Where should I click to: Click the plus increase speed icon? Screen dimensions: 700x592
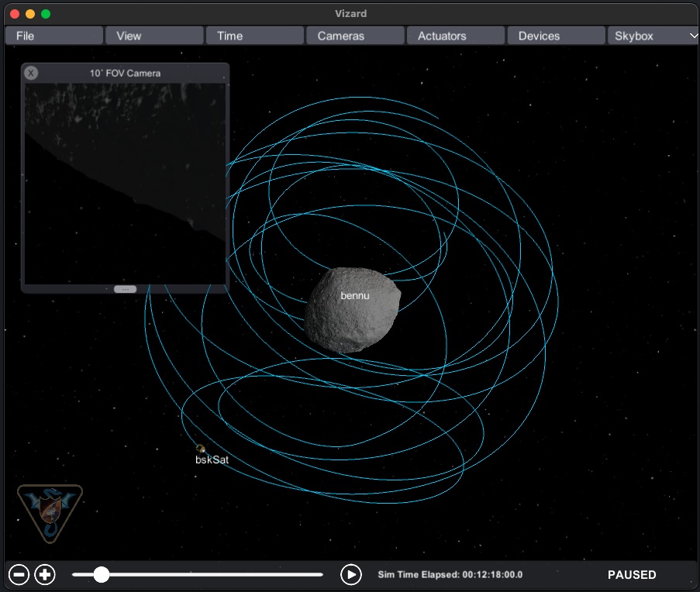(x=46, y=575)
